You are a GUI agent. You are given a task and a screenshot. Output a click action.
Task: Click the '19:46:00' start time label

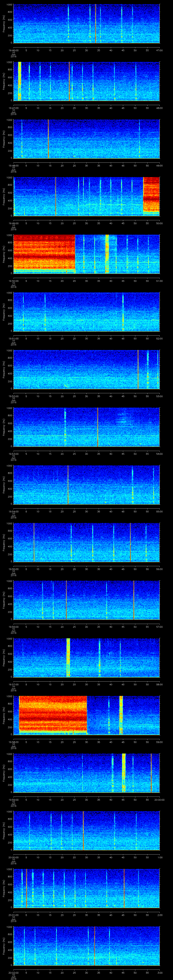13,50
